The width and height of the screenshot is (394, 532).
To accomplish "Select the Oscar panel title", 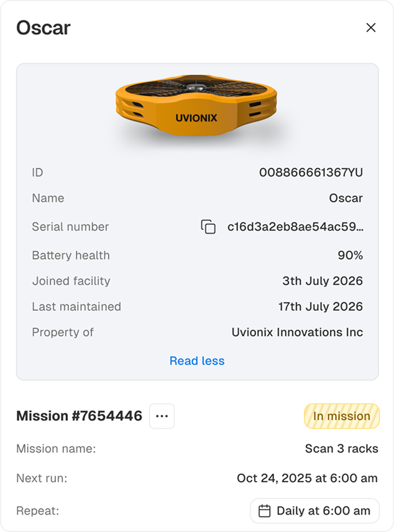I will (44, 27).
